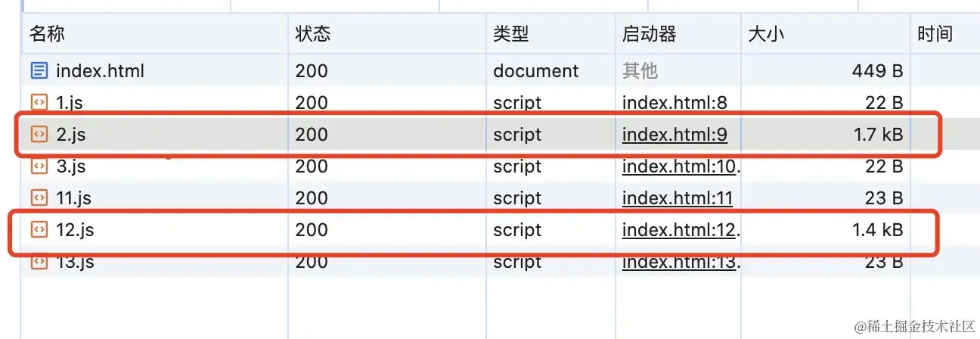
Task: Open initiator link index.html:11
Action: pos(678,198)
